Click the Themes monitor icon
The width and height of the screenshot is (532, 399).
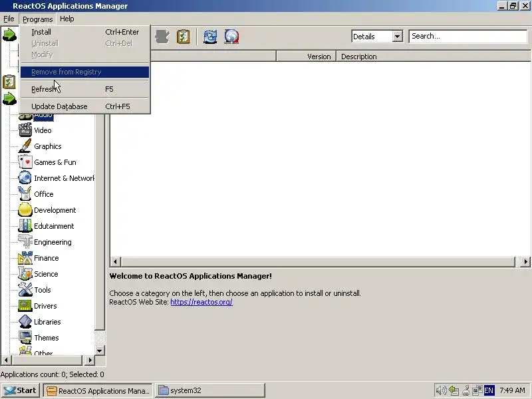point(25,337)
